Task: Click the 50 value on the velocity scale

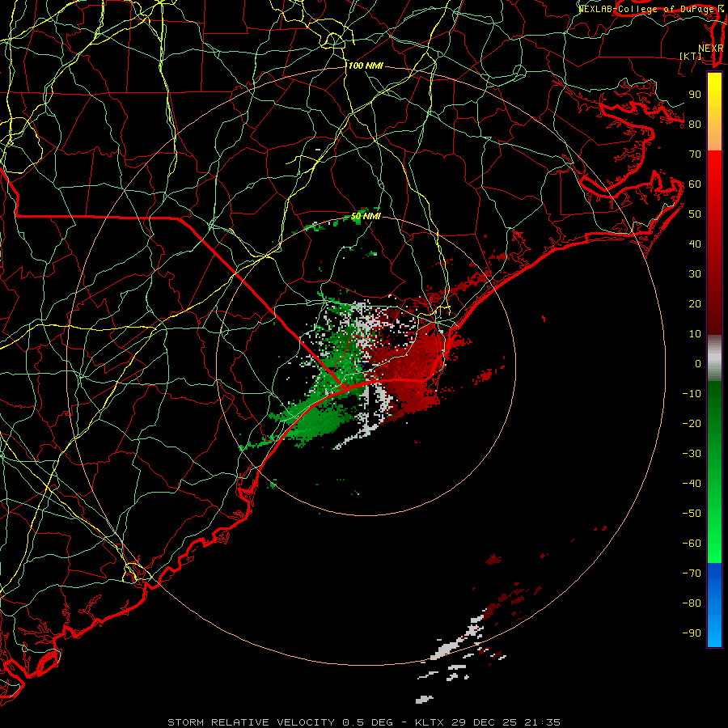Action: (x=695, y=214)
